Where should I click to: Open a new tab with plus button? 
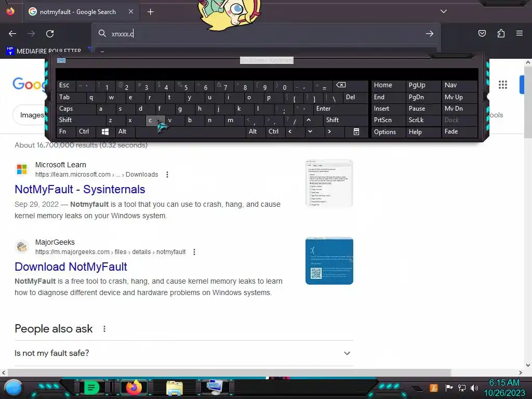pyautogui.click(x=150, y=12)
